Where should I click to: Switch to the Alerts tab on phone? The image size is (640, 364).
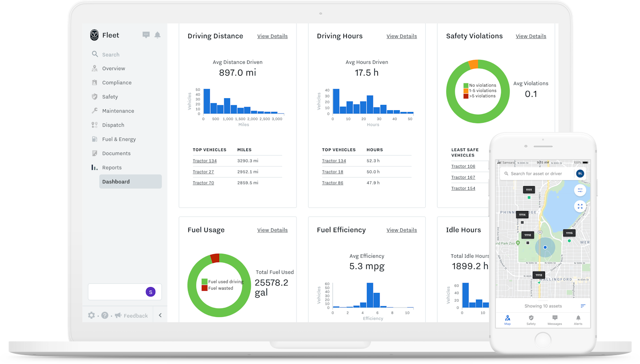pos(578,320)
